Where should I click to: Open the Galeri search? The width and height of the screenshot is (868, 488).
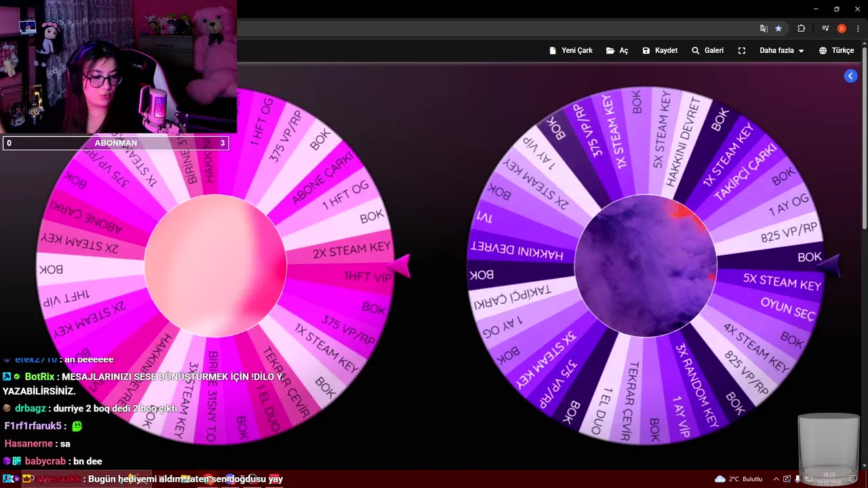[707, 51]
